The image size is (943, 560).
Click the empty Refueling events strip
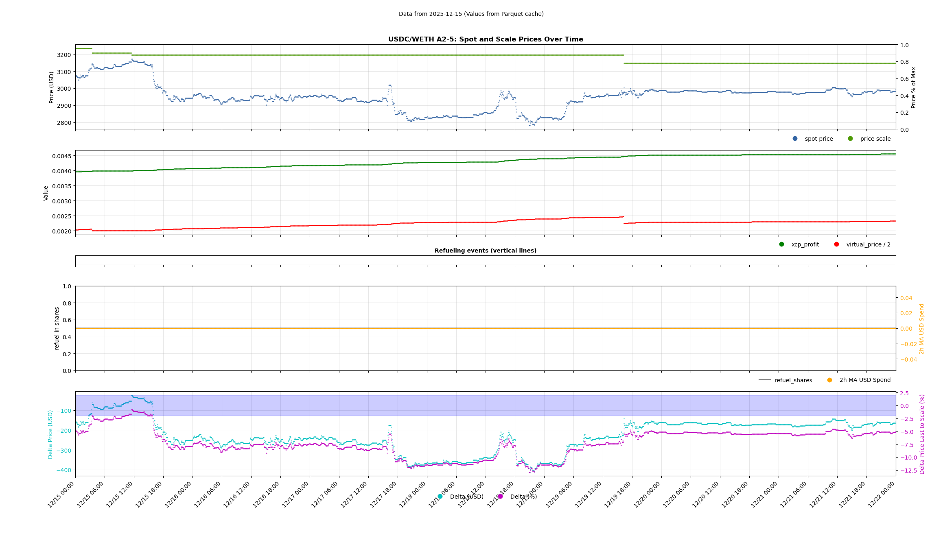(x=486, y=260)
